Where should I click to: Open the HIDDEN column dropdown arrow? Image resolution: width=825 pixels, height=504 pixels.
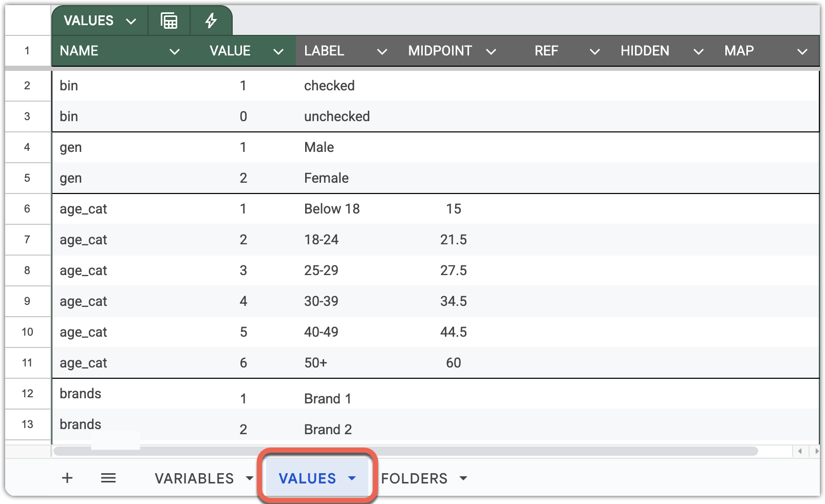pos(698,51)
